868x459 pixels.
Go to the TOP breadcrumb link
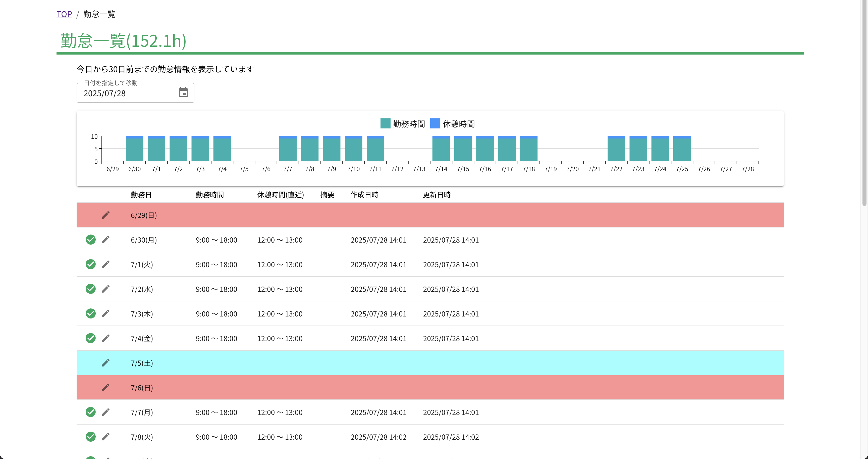tap(64, 14)
